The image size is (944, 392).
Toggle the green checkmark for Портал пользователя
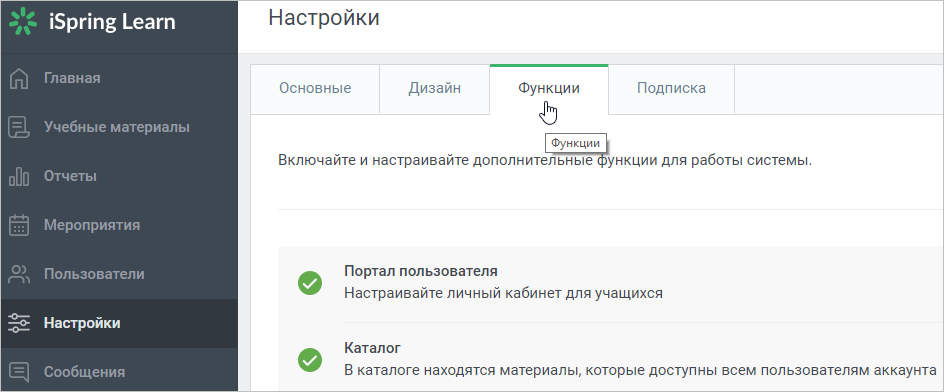tap(310, 282)
